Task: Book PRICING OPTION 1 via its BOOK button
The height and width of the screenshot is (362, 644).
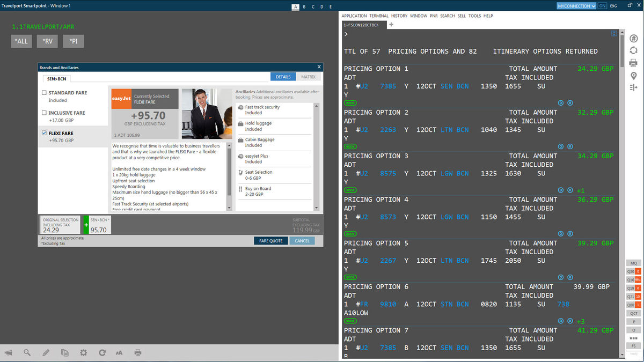Action: coord(350,102)
